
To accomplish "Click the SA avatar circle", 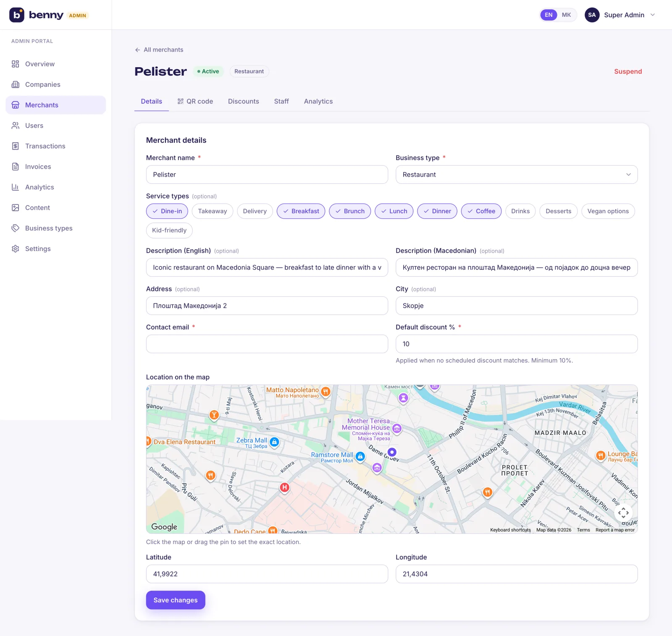I will coord(592,15).
